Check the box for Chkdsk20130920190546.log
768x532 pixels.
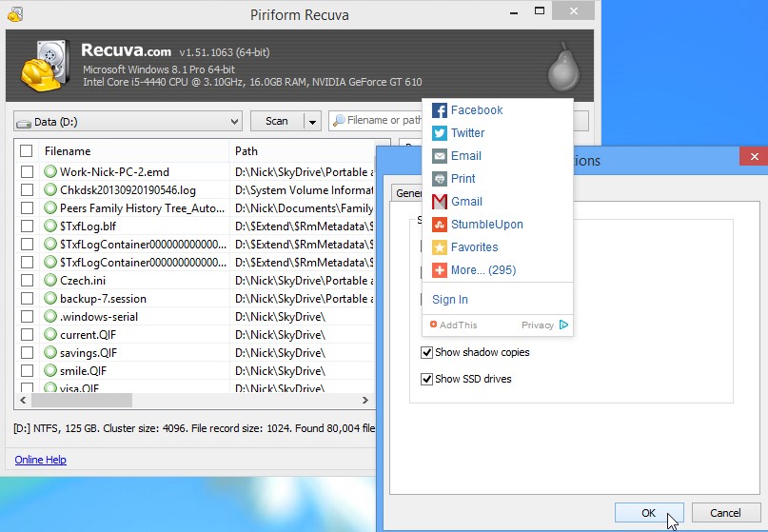(x=27, y=190)
